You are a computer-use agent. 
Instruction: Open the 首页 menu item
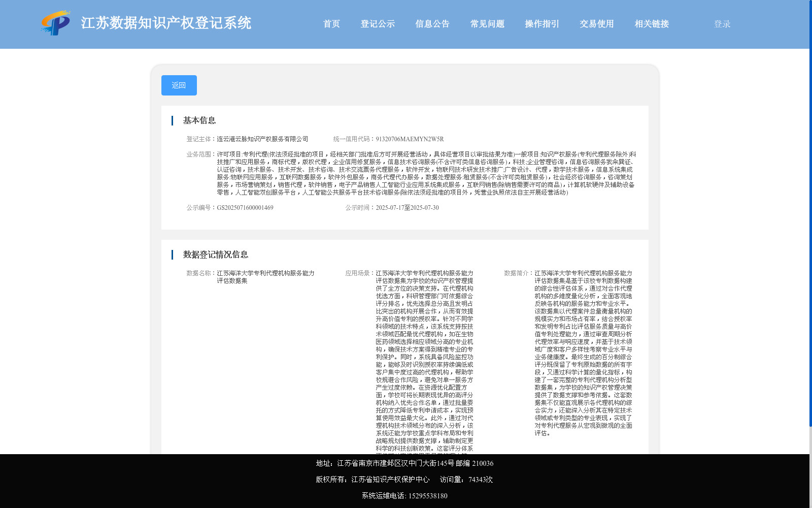332,24
